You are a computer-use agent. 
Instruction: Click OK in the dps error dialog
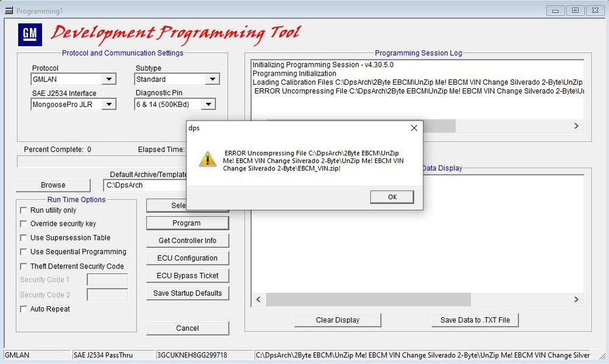click(x=392, y=197)
